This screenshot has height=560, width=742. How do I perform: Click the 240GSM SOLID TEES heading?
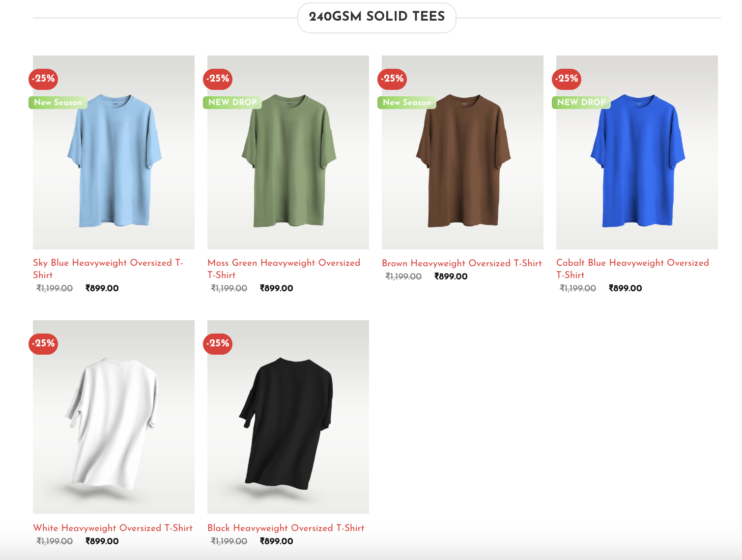377,17
